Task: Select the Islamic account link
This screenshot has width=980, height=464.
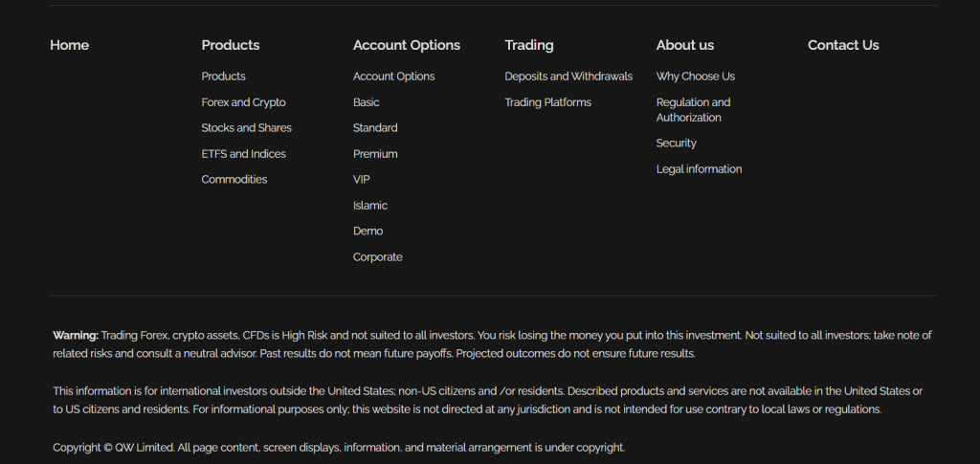Action: 369,206
